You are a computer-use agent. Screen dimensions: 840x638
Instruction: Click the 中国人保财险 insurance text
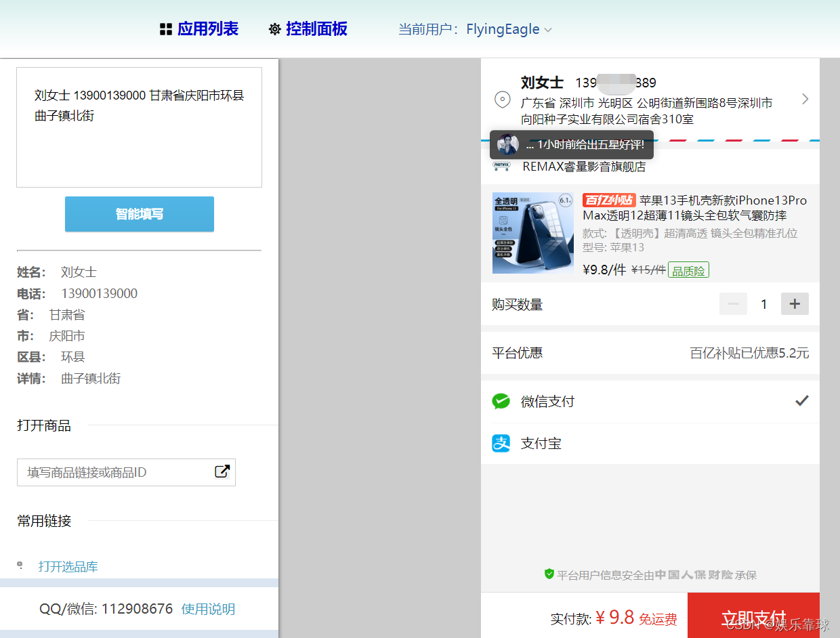coord(694,575)
